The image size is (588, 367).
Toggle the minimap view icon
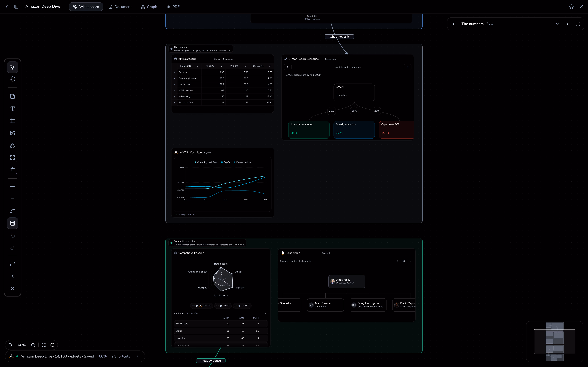tap(52, 345)
